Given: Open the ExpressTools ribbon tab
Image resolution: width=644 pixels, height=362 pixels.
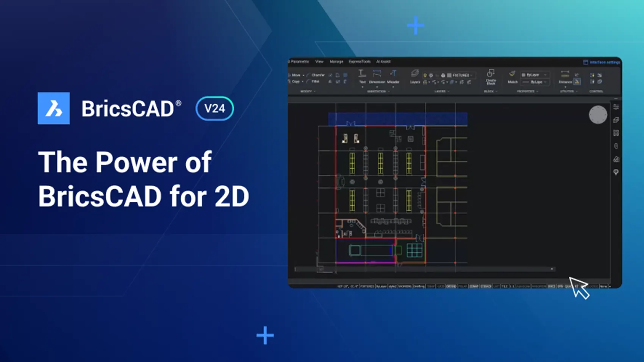Looking at the screenshot, I should coord(360,61).
